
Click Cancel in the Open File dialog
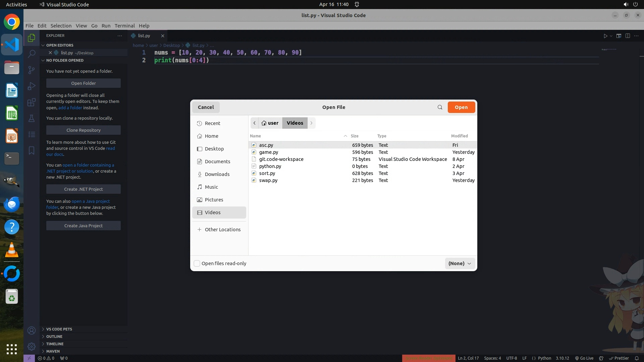(206, 107)
